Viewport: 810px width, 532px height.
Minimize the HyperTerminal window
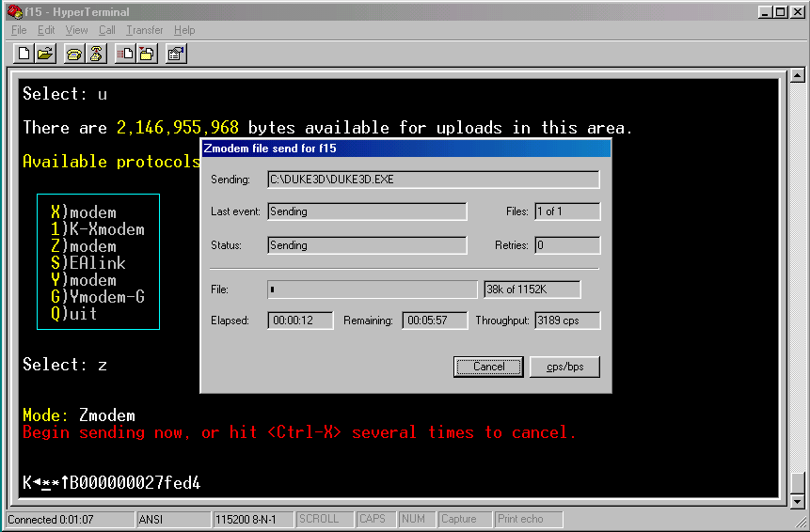click(766, 12)
